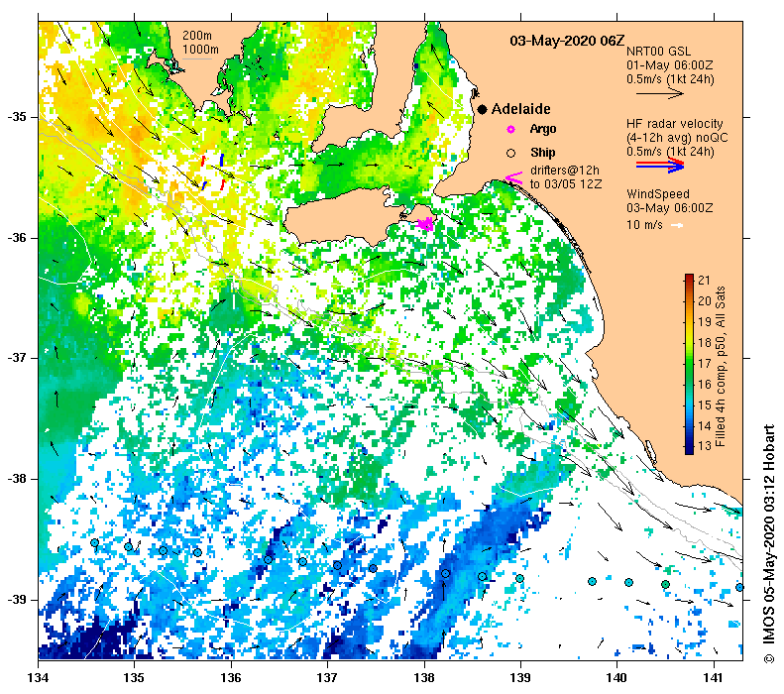This screenshot has width=784, height=694.
Task: Click the black GSL velocity scale arrow
Action: pyautogui.click(x=659, y=93)
